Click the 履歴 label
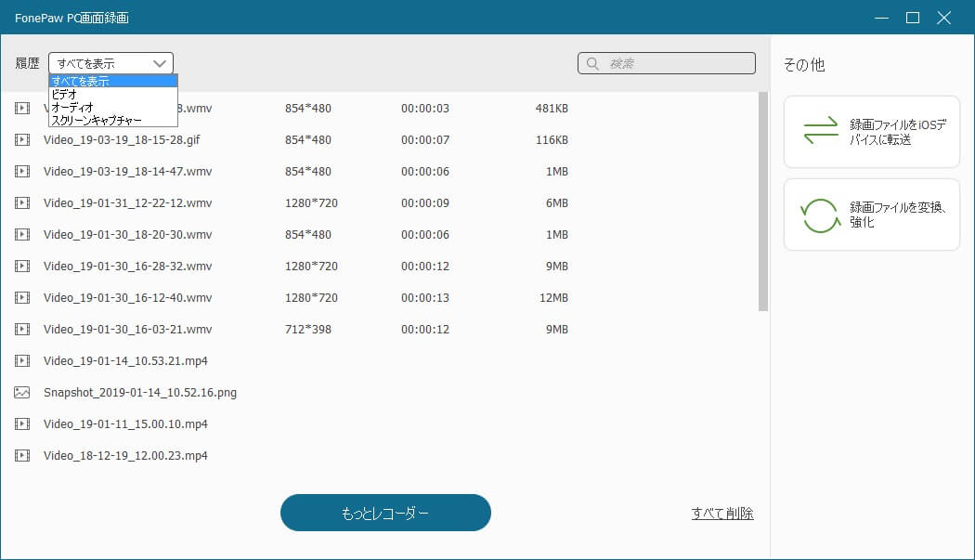The image size is (975, 560). click(27, 63)
